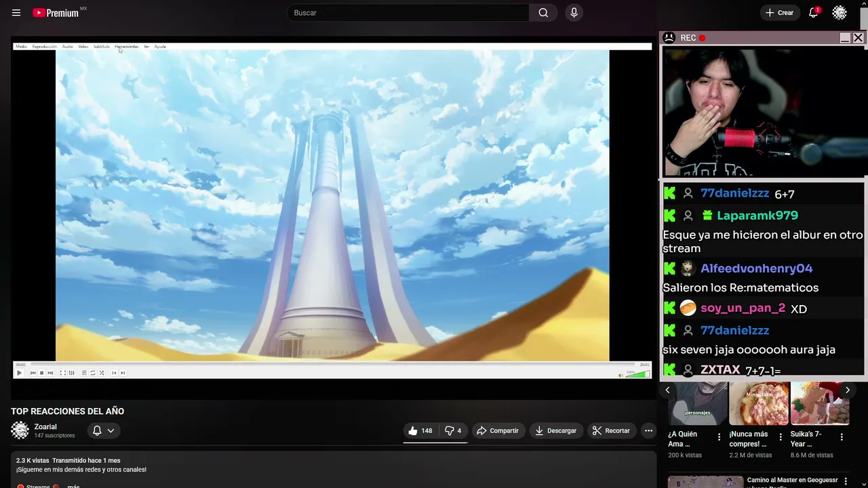Click the Recortar button
This screenshot has width=868, height=488.
click(x=611, y=430)
